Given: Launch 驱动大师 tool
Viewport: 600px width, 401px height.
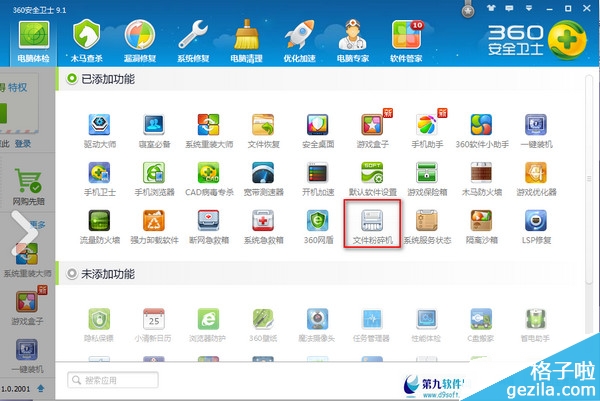Looking at the screenshot, I should [99, 131].
